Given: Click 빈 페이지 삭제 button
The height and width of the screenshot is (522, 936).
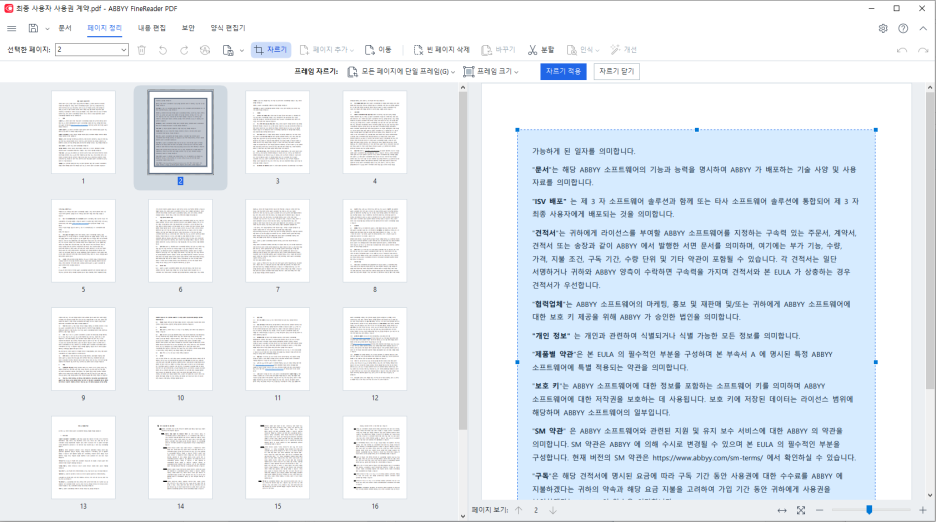Looking at the screenshot, I should pos(442,50).
